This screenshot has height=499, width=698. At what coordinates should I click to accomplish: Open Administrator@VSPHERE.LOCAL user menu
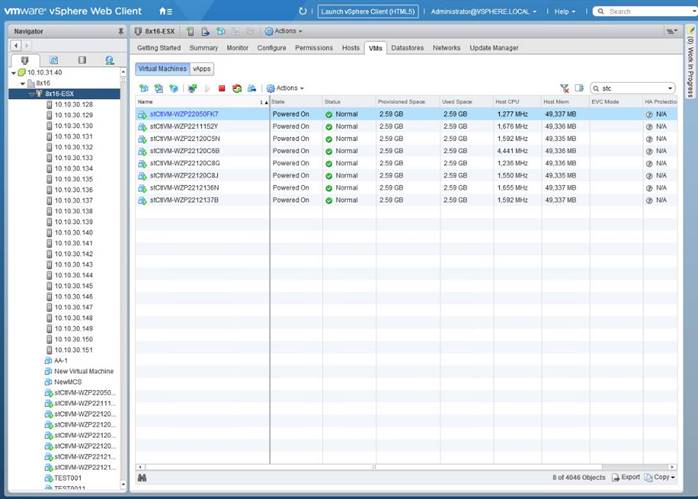(x=483, y=12)
